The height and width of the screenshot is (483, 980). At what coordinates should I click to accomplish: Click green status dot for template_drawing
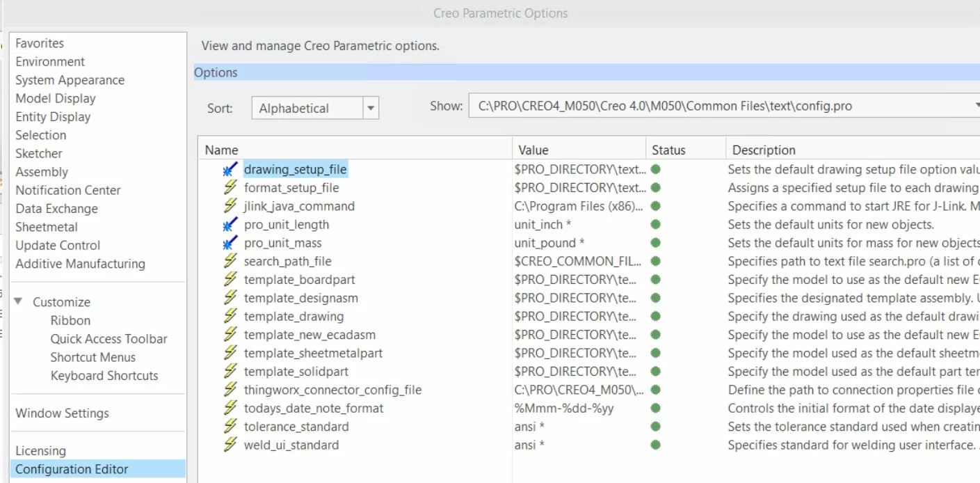coord(655,316)
